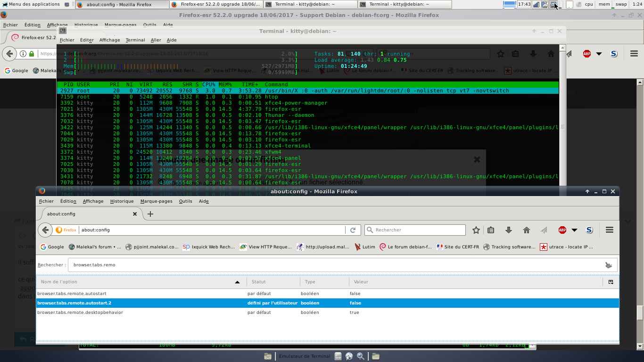Click paper-plane send icon in about:config window

544,230
